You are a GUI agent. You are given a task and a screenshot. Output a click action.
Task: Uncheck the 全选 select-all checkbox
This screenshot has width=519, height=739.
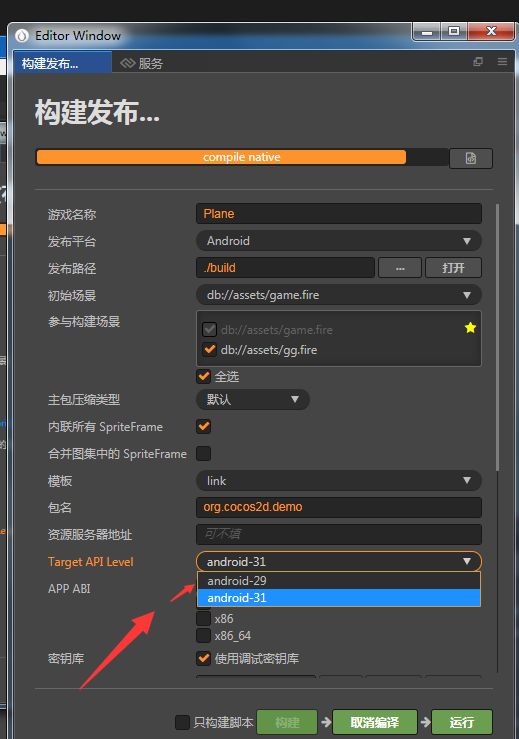(204, 376)
